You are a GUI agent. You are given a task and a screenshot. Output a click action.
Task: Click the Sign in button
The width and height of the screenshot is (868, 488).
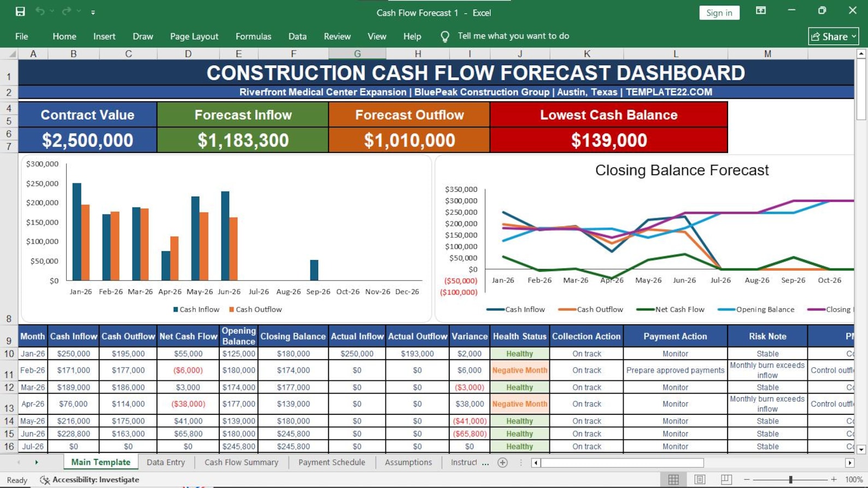719,13
